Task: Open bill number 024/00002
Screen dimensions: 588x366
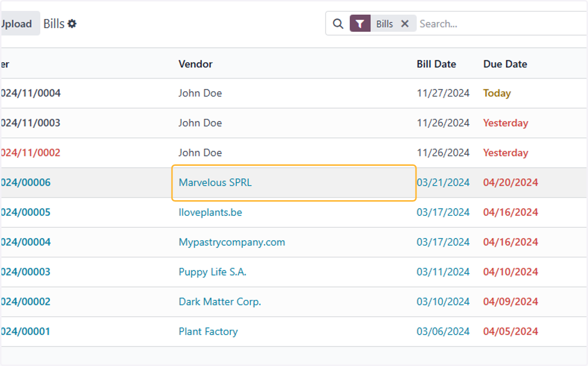Action: point(25,302)
